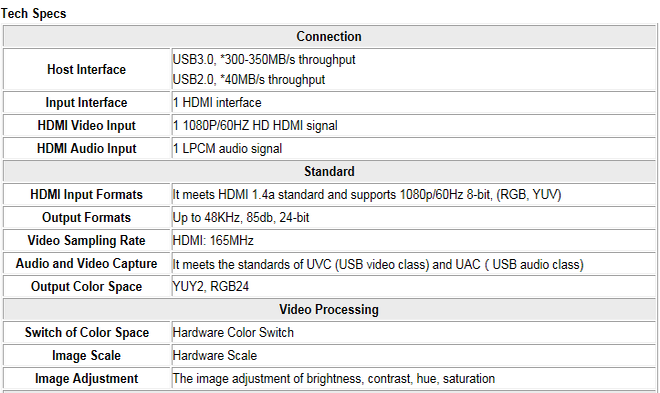Screen dimensions: 660x393
Task: Click the 1 LPCM audio signal cell
Action: (x=413, y=149)
